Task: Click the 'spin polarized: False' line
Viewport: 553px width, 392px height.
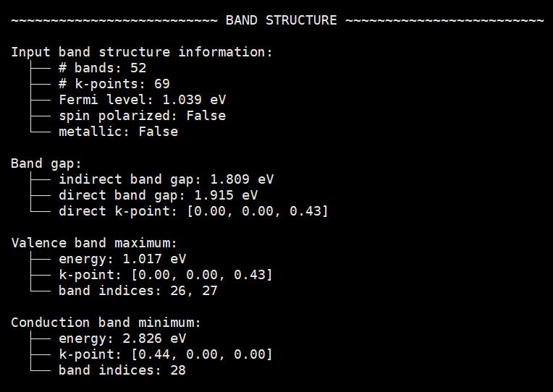Action: click(142, 116)
